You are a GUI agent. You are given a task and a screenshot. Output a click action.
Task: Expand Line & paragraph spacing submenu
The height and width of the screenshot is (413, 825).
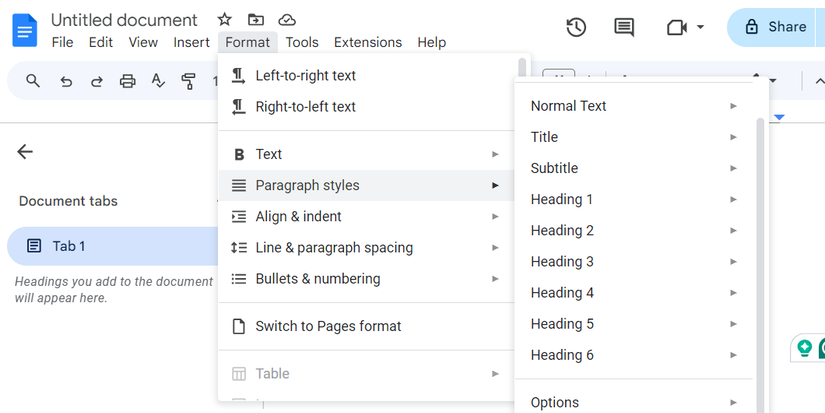495,248
